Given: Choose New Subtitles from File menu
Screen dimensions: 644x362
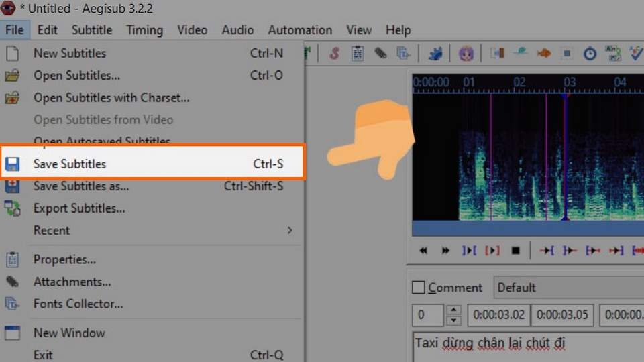Looking at the screenshot, I should coord(152,54).
